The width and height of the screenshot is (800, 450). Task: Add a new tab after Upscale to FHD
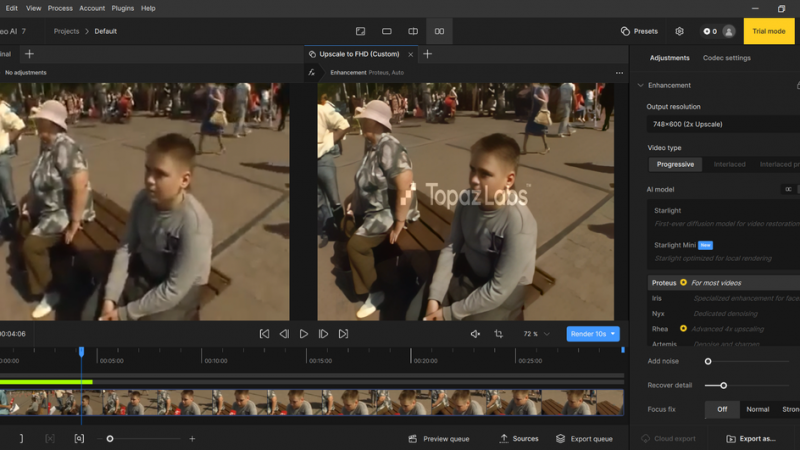(428, 54)
